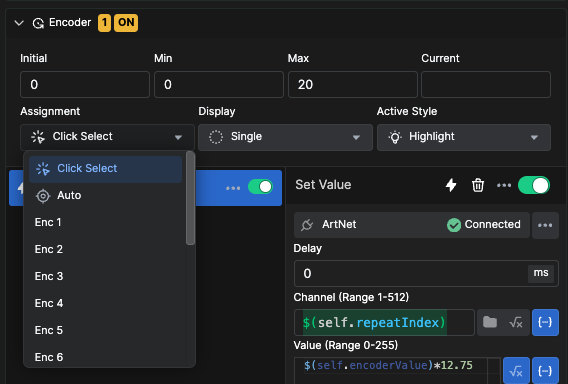This screenshot has width=568, height=384.
Task: Collapse the Encoder section chevron
Action: tap(19, 23)
